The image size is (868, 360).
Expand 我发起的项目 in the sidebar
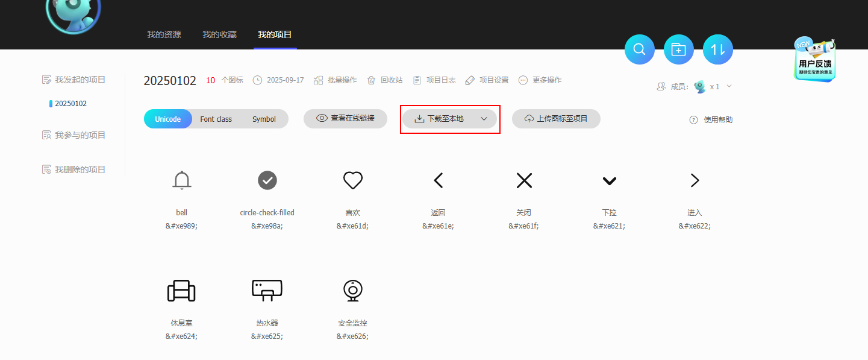73,80
